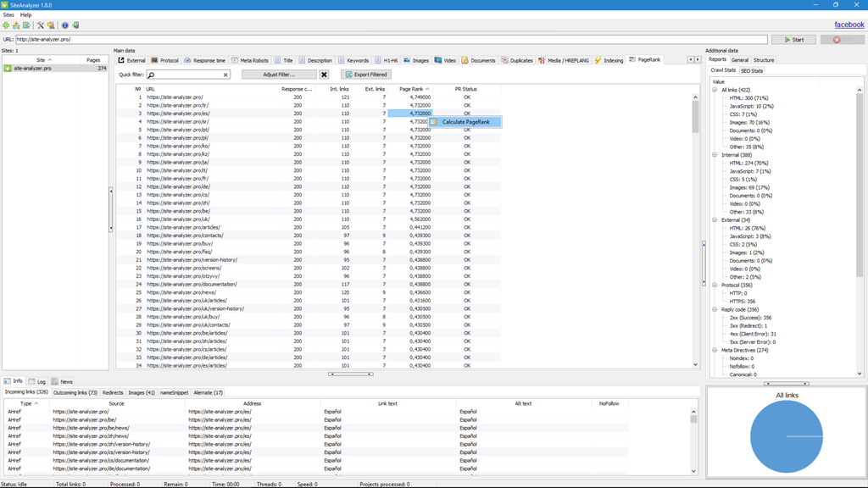The width and height of the screenshot is (868, 488).
Task: Click the site-analyzer.pro favicon in Sites list
Action: [8, 68]
